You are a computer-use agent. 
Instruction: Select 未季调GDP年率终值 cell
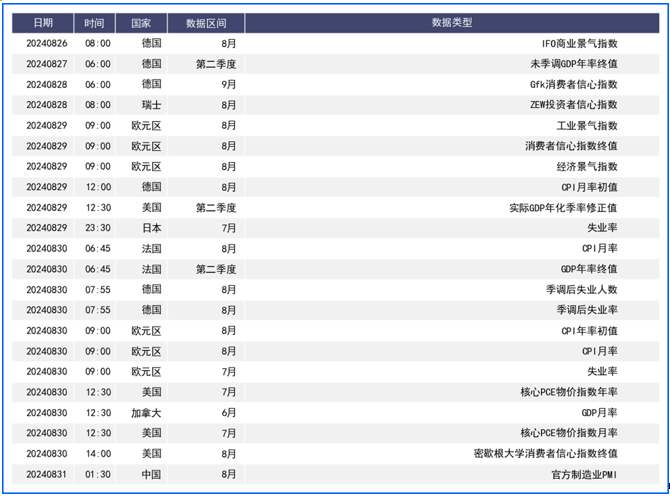[x=574, y=64]
